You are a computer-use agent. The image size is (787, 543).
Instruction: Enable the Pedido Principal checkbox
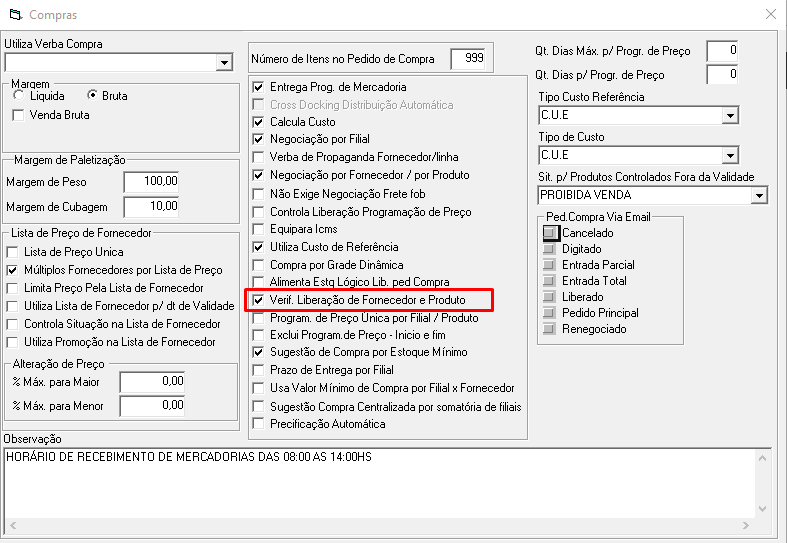click(x=550, y=313)
